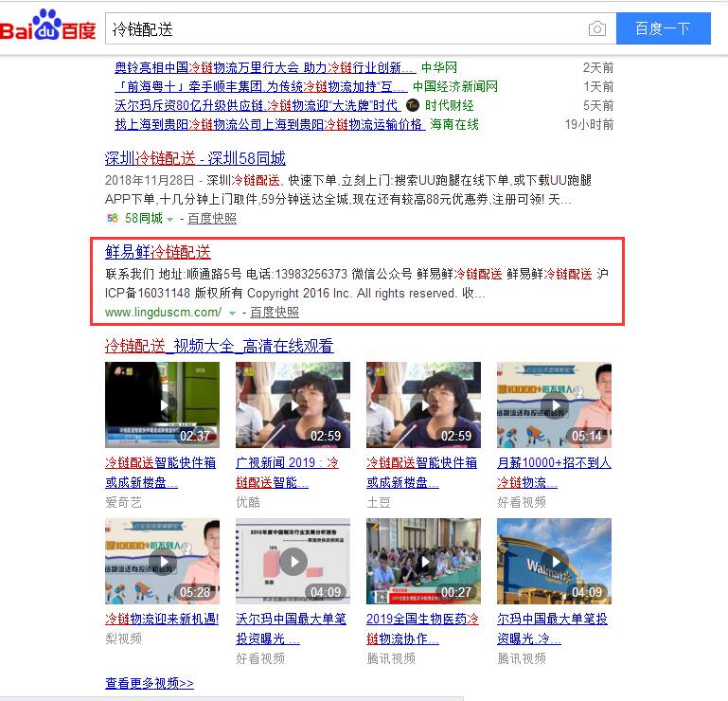
Task: Open 百度快照 for the 58同城 result
Action: point(212,218)
